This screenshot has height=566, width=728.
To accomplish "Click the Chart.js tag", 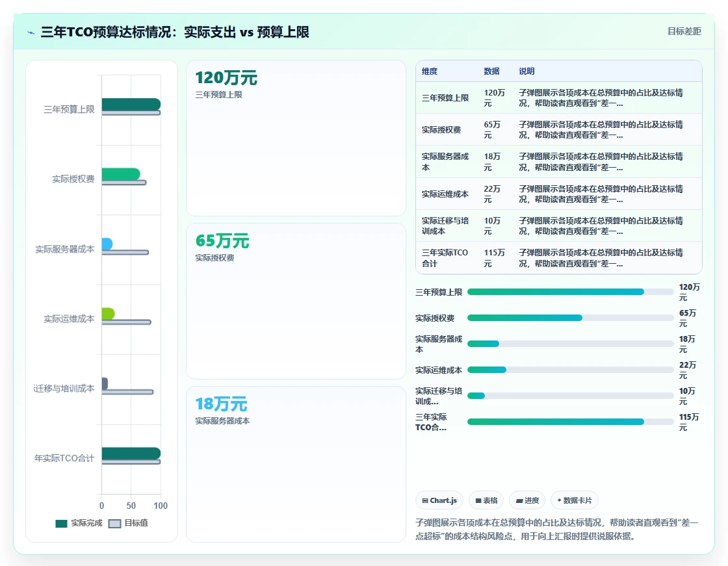I will (x=439, y=500).
